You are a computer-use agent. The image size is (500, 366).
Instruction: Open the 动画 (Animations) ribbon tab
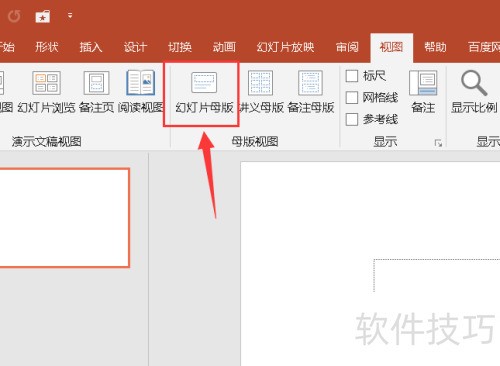[x=224, y=47]
